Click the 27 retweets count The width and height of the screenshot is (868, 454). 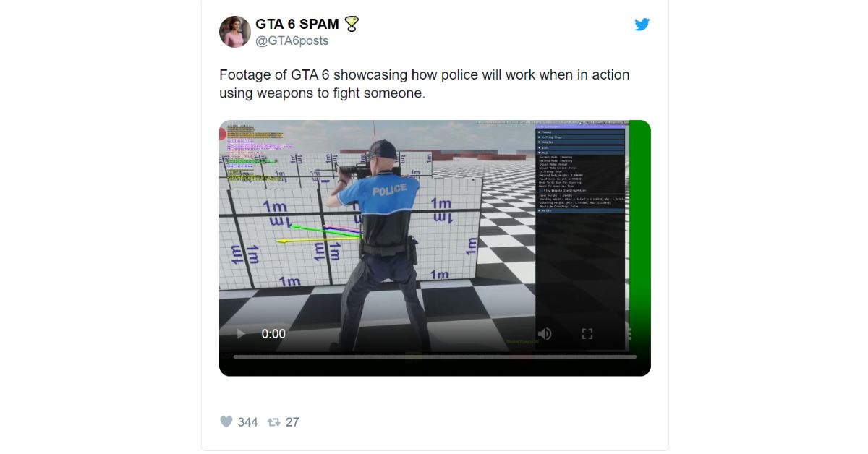[292, 422]
